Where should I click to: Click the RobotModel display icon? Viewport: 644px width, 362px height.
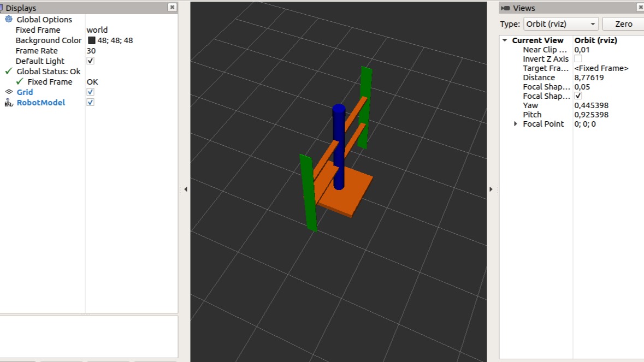coord(9,103)
